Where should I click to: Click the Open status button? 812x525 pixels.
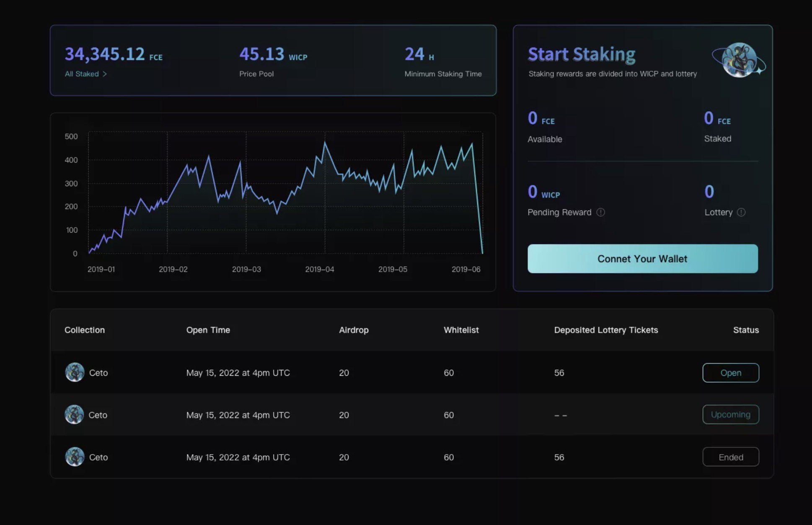pos(730,372)
